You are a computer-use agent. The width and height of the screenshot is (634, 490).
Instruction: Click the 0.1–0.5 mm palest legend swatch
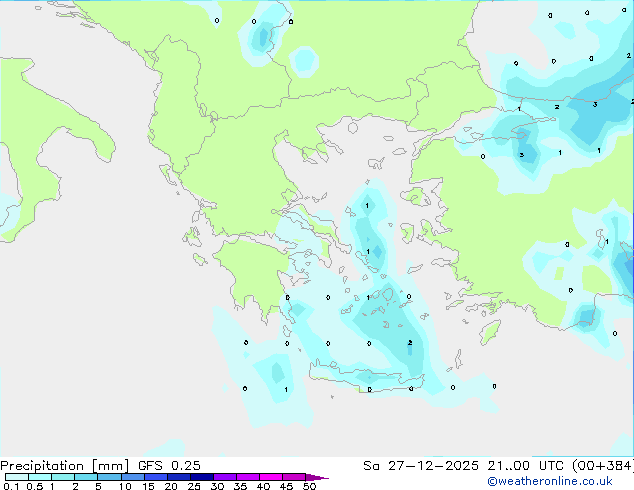(x=17, y=477)
